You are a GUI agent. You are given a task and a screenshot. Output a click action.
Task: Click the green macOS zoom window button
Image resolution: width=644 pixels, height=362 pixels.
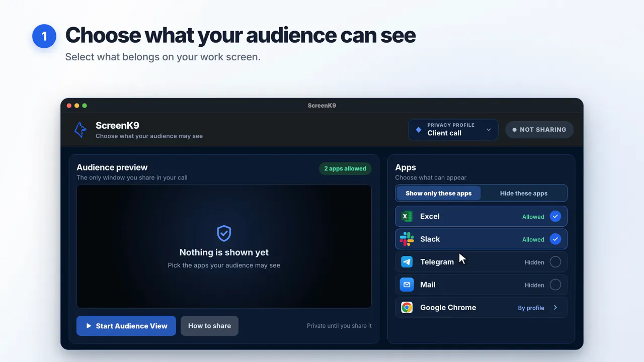click(85, 106)
